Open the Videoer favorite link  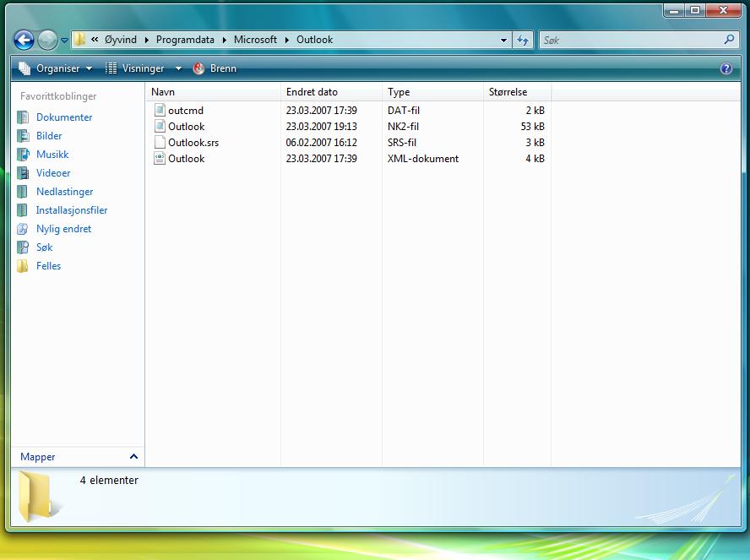pos(53,173)
